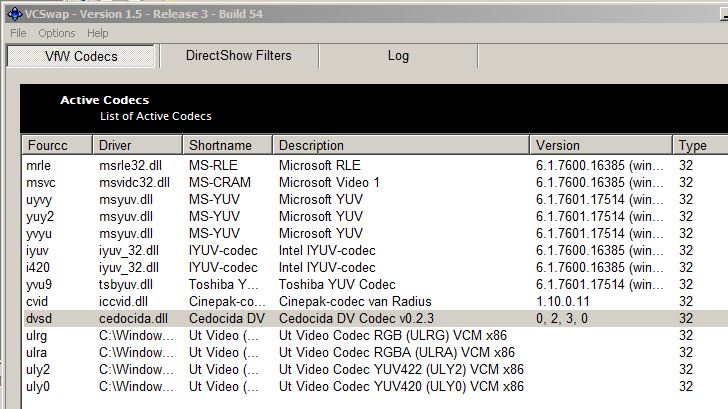This screenshot has height=409, width=728.
Task: Open the Help menu
Action: 98,33
